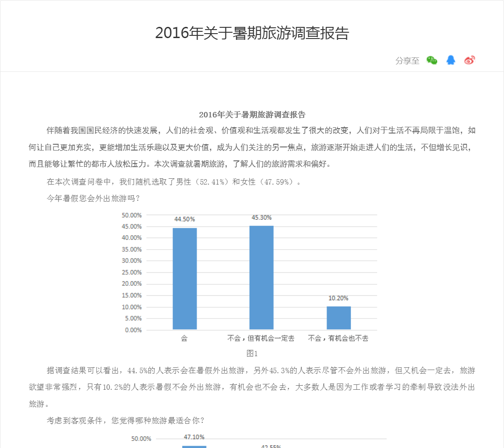
Task: Click the 25.00% y-axis tick label
Action: click(x=131, y=272)
